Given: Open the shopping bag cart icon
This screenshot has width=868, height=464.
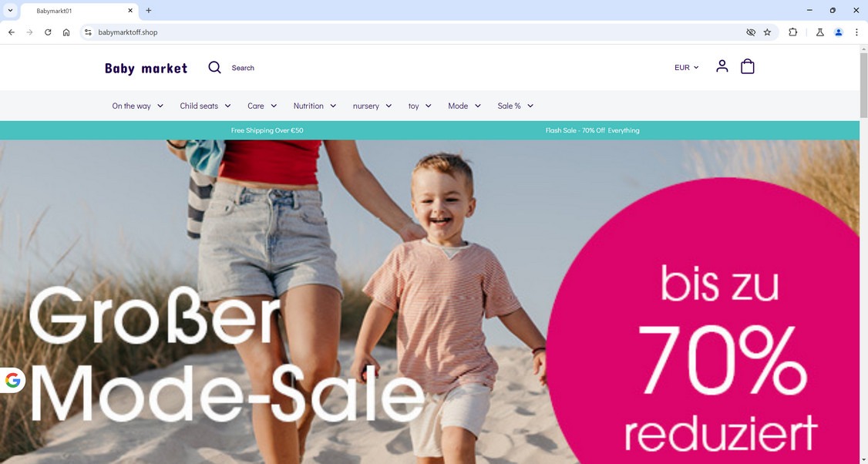Looking at the screenshot, I should [747, 66].
